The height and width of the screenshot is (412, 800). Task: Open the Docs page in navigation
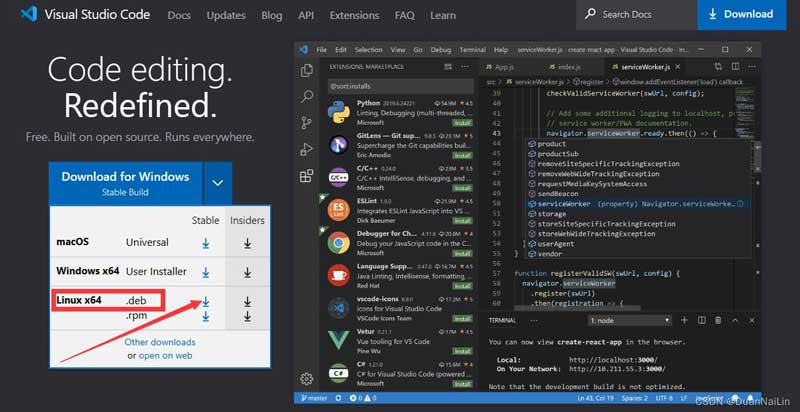(x=180, y=15)
